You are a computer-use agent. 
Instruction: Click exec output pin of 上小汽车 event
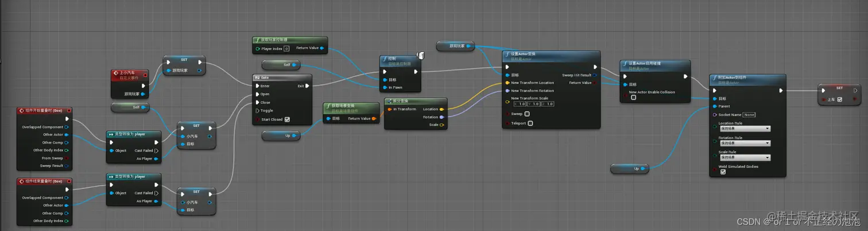144,86
